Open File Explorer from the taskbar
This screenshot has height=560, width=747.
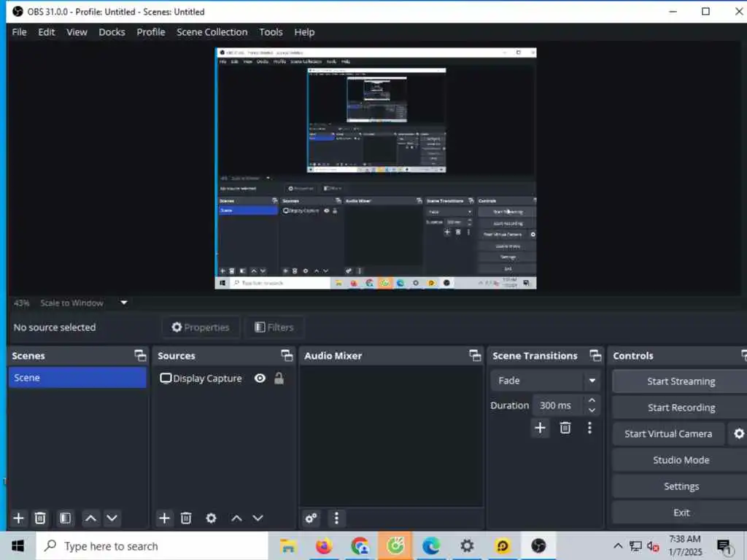pyautogui.click(x=288, y=546)
